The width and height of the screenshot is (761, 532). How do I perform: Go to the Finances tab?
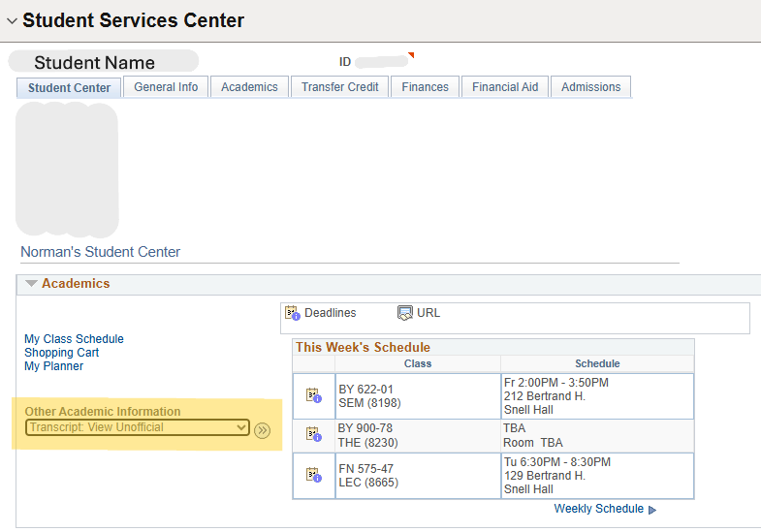tap(425, 87)
